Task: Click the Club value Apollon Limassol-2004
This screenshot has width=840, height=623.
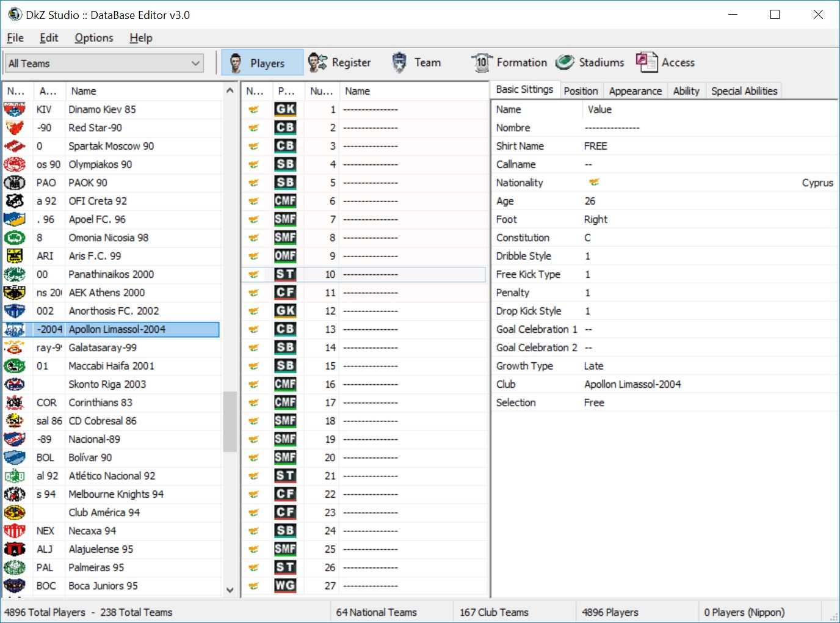Action: (632, 384)
